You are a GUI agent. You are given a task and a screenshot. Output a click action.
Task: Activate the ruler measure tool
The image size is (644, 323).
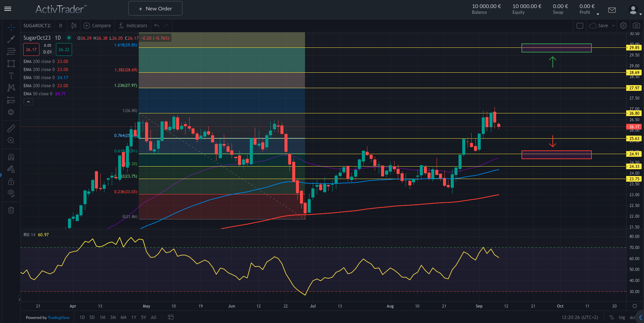pos(11,129)
